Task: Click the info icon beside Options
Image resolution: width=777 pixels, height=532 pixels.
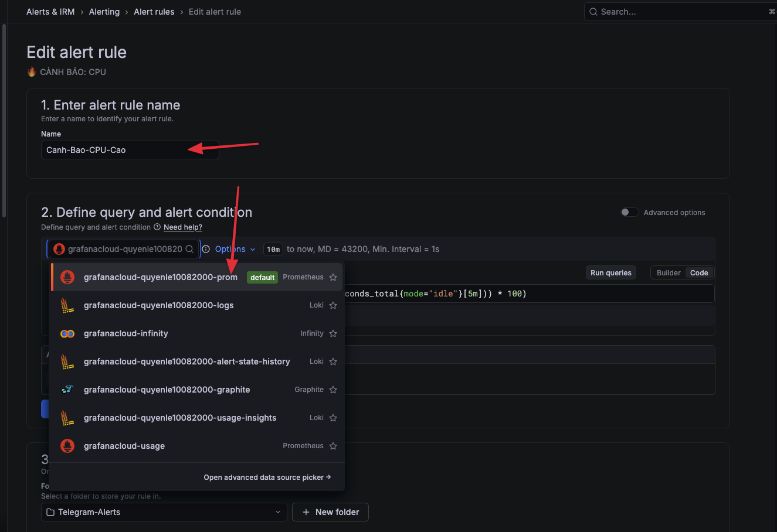Action: (x=206, y=249)
